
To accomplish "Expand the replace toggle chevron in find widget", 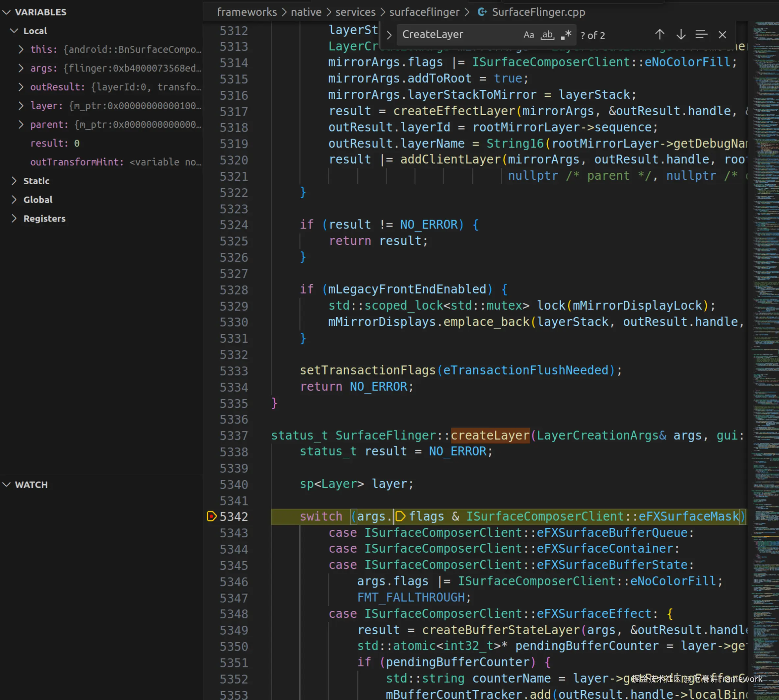I will pyautogui.click(x=389, y=35).
